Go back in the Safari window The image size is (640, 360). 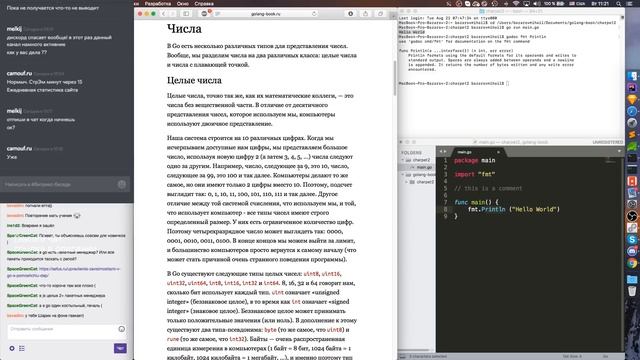click(x=164, y=13)
